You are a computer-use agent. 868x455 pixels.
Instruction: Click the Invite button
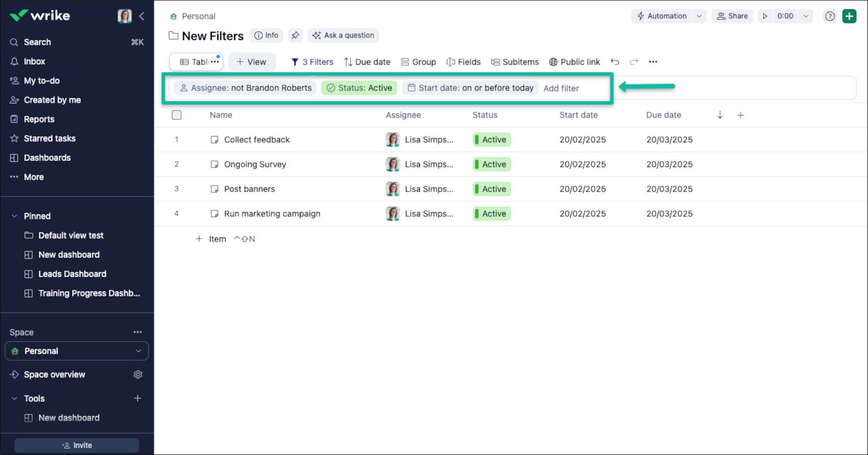pos(76,445)
